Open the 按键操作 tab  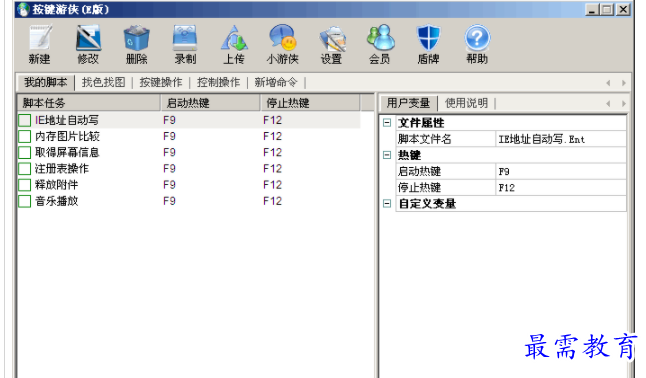(x=161, y=82)
